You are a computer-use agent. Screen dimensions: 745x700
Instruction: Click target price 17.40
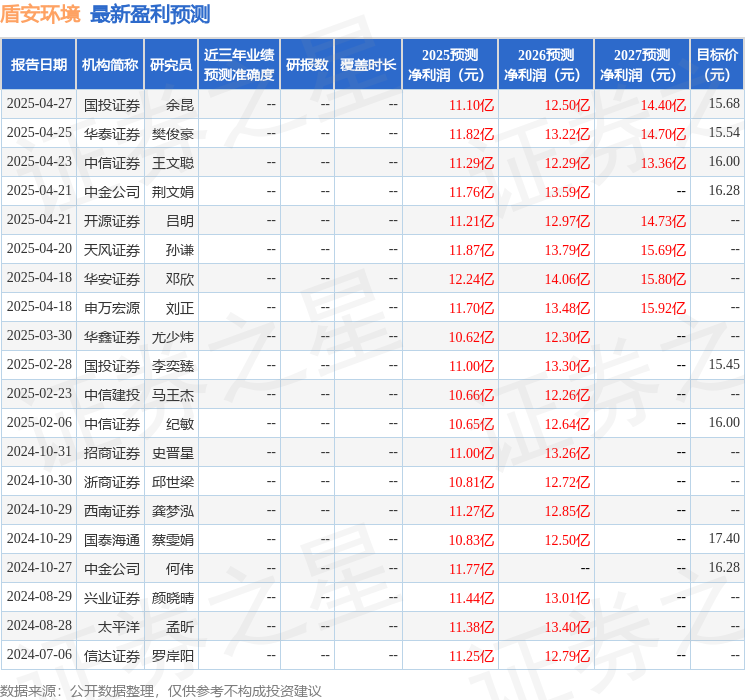pos(724,538)
